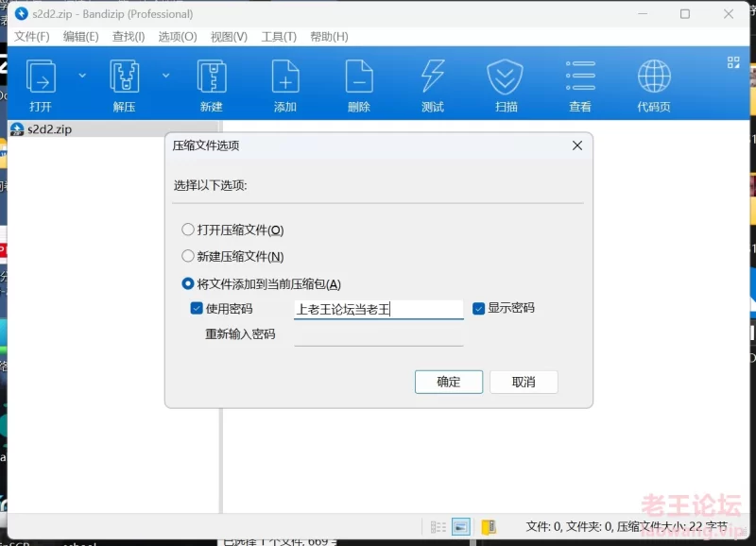756x546 pixels.
Task: Click the Open (打开) toolbar icon
Action: (41, 77)
